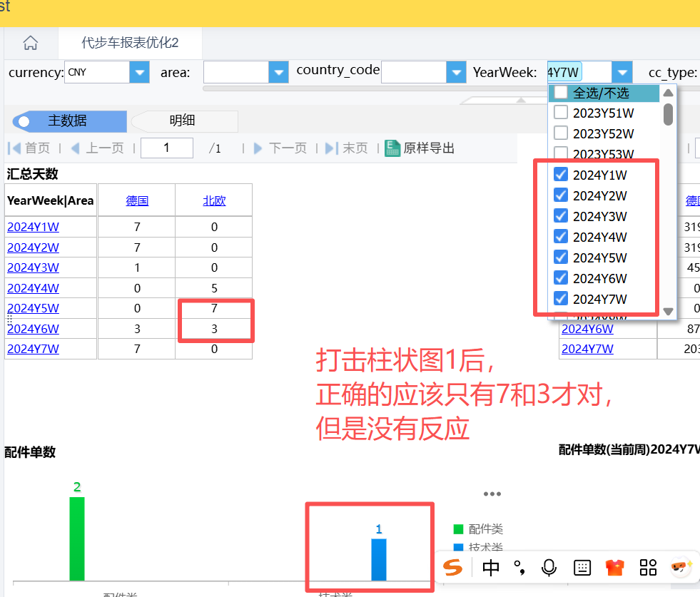This screenshot has height=597, width=700.
Task: Open the 德国 column header link
Action: (x=137, y=201)
